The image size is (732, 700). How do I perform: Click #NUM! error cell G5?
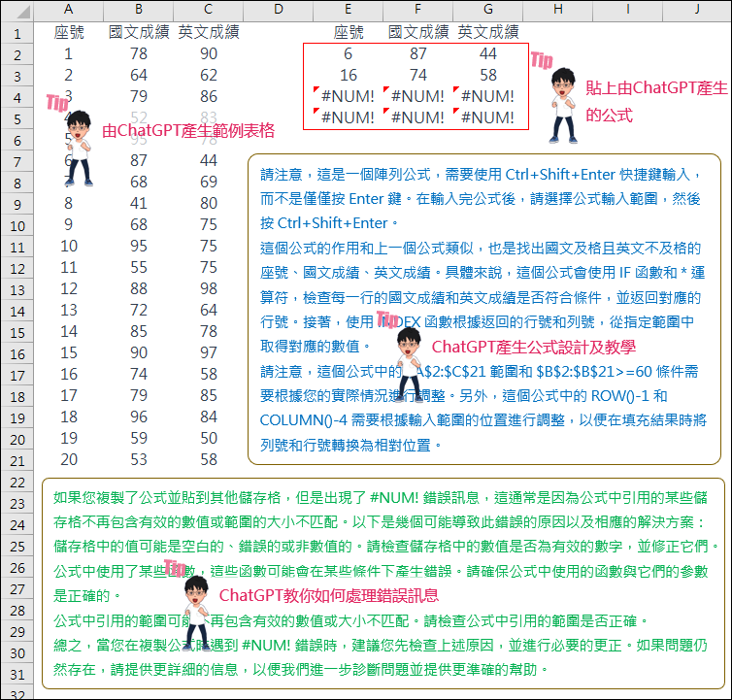click(x=488, y=117)
